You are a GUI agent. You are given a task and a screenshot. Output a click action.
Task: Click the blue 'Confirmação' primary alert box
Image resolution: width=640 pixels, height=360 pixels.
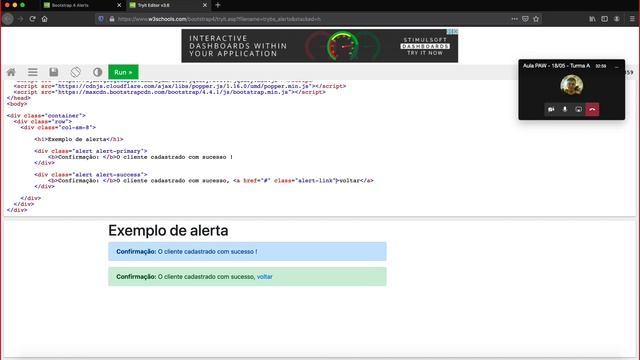click(247, 251)
